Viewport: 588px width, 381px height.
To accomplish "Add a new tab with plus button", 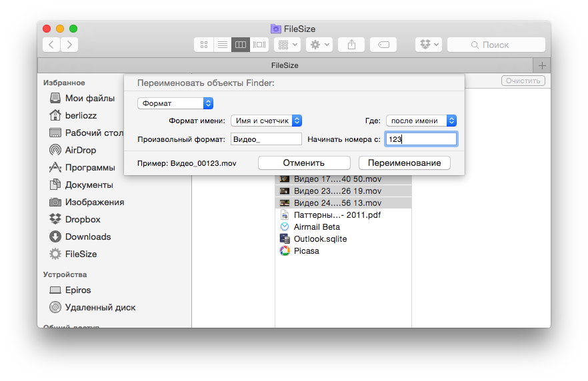I will tap(541, 65).
